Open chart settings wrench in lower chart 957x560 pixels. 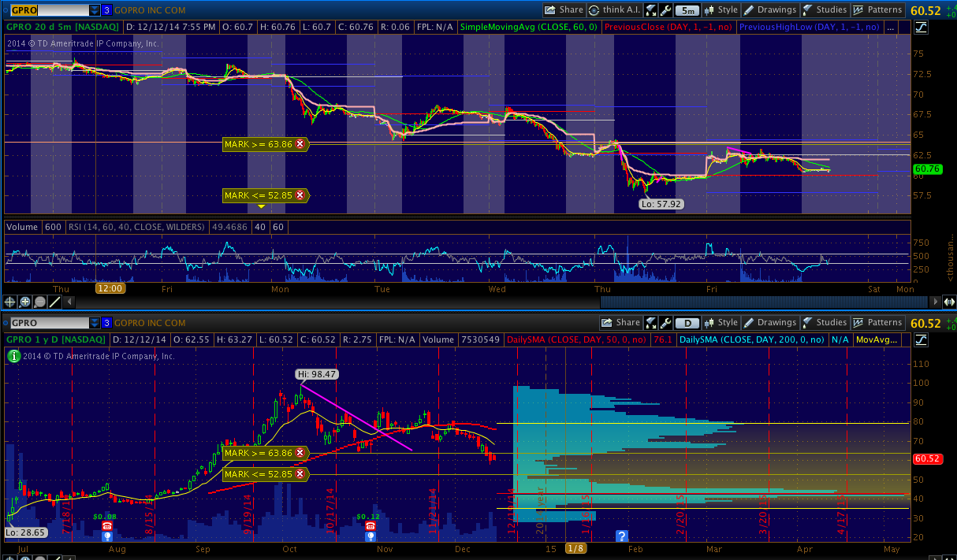[666, 322]
